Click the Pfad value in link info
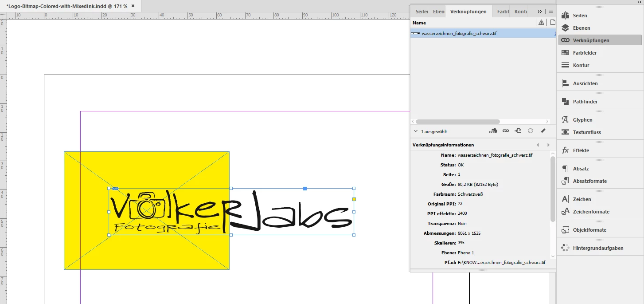Screen dimensions: 644x304 tap(501, 263)
